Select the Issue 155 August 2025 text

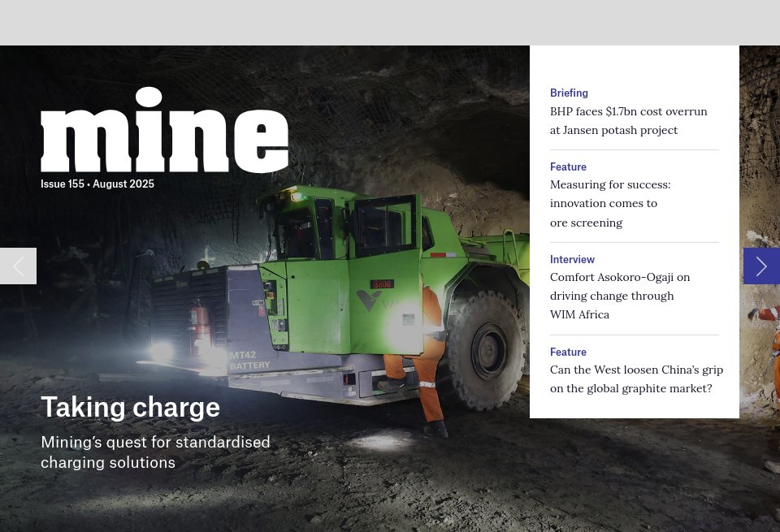click(x=97, y=184)
